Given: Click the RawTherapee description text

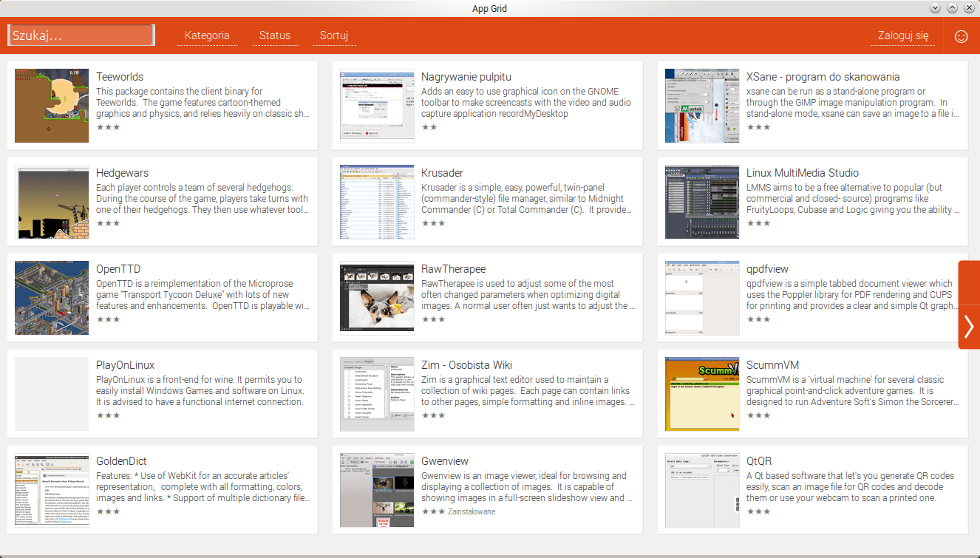Looking at the screenshot, I should [x=528, y=295].
